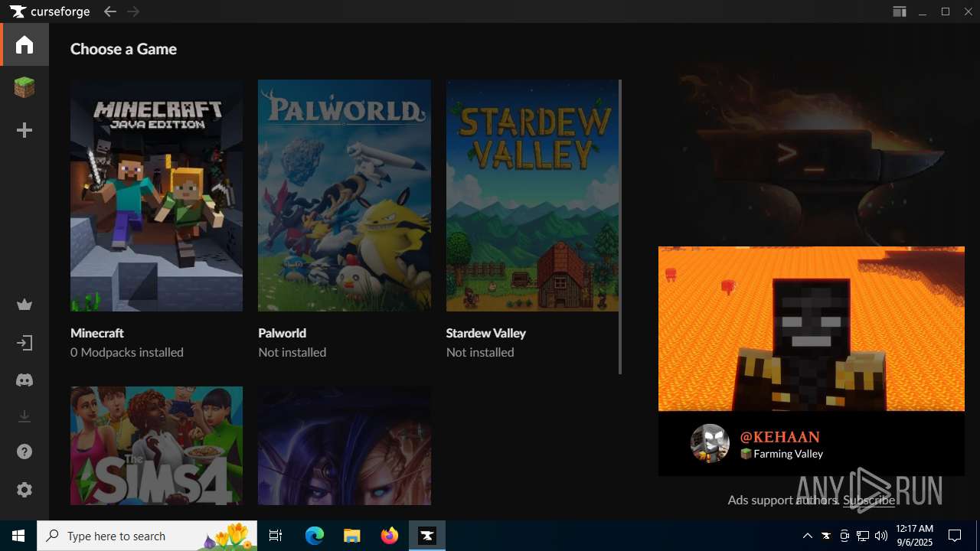Image resolution: width=980 pixels, height=551 pixels.
Task: Open Task View in taskbar
Action: (276, 536)
